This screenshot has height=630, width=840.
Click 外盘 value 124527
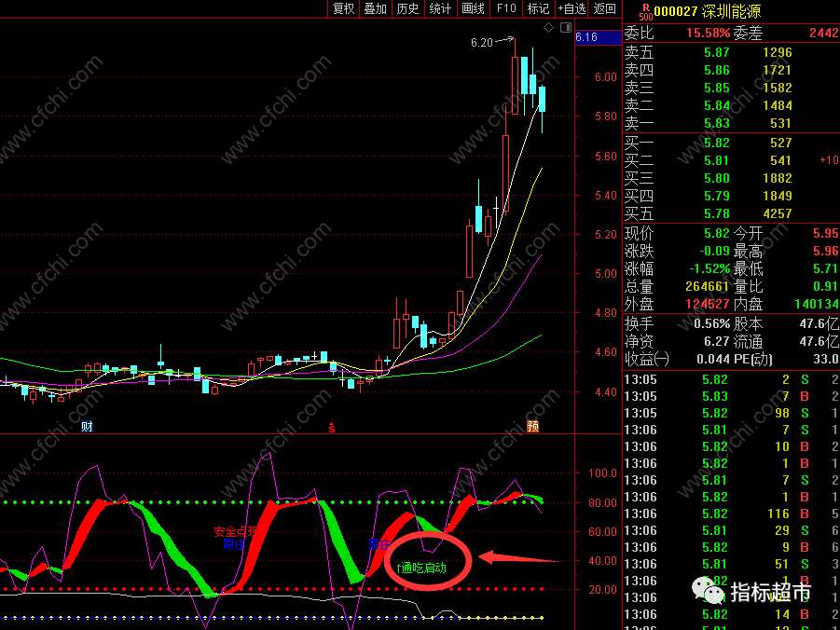707,305
